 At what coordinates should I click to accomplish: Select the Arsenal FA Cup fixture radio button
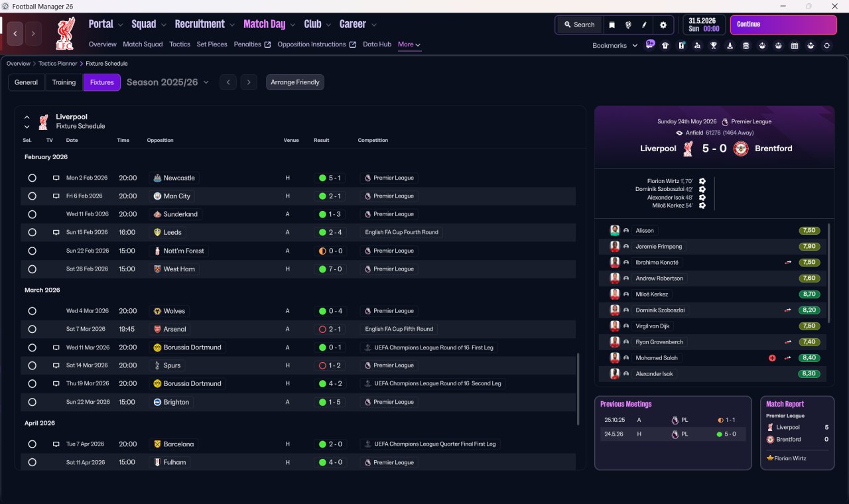(x=32, y=329)
